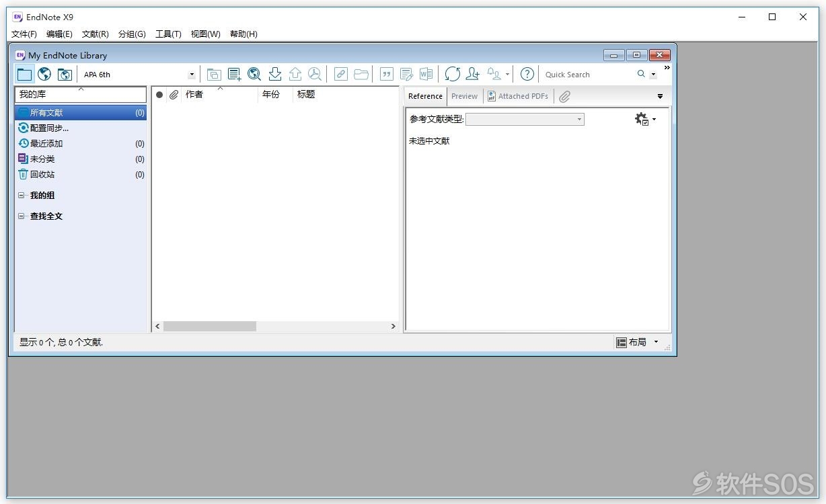The width and height of the screenshot is (826, 504).
Task: Open the 文献(R) menu
Action: [x=96, y=34]
